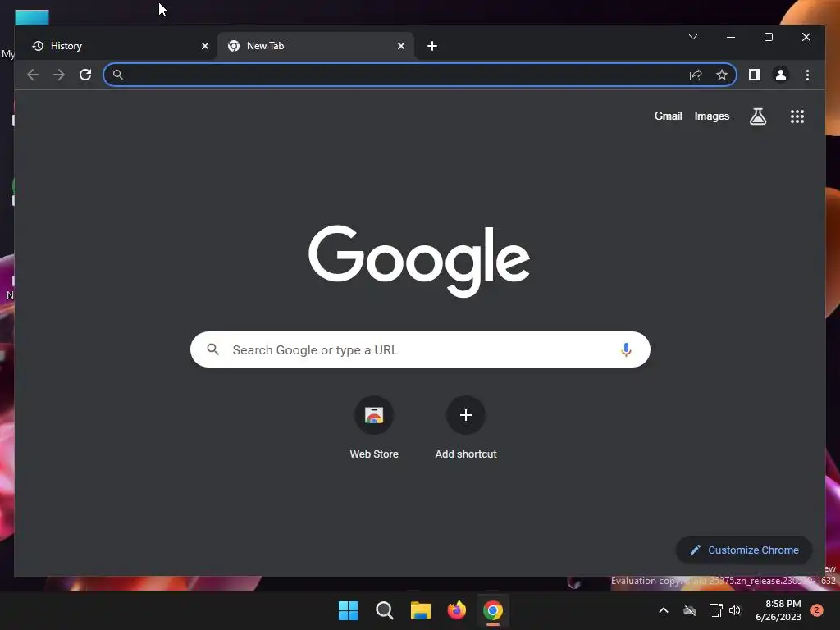Viewport: 840px width, 630px height.
Task: Click the browser forward arrow
Action: 59,75
